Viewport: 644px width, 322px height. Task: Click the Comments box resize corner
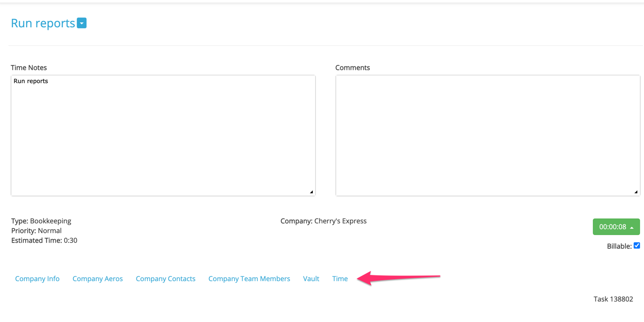tap(636, 192)
